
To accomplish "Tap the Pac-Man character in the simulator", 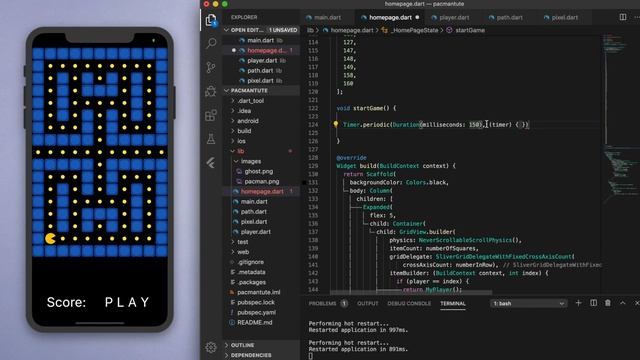I will pos(50,238).
